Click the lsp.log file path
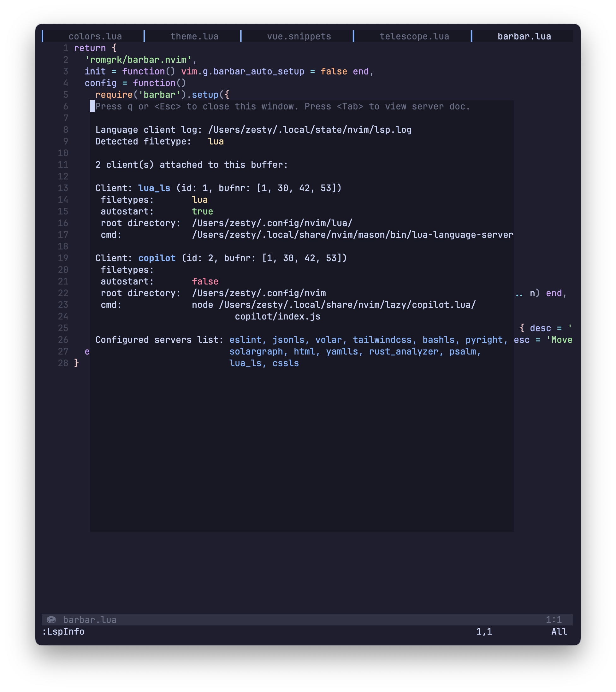This screenshot has width=616, height=692. pos(310,130)
